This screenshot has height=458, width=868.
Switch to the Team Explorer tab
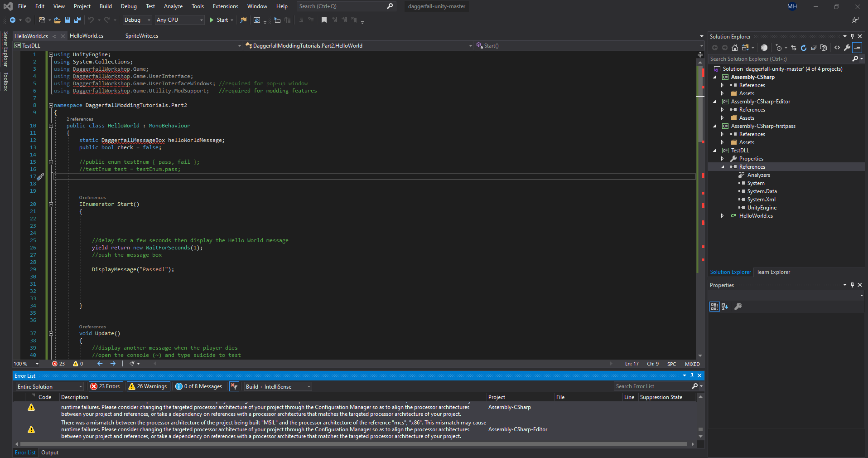773,272
